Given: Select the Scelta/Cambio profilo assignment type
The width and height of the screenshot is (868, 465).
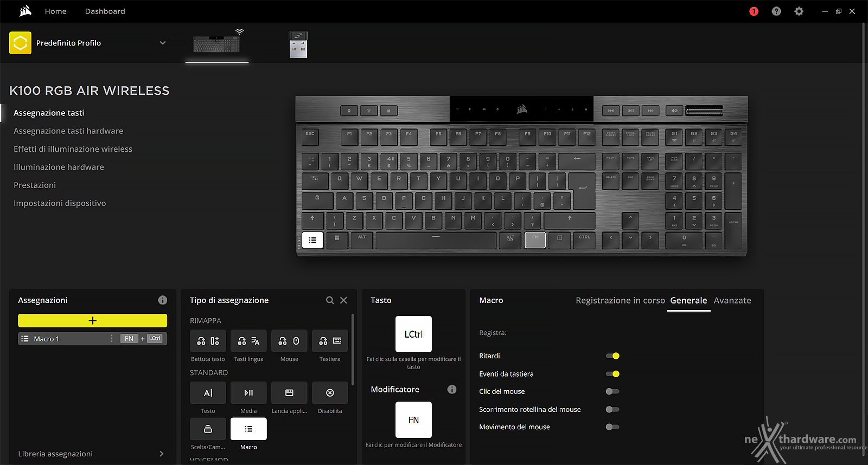Looking at the screenshot, I should point(208,429).
